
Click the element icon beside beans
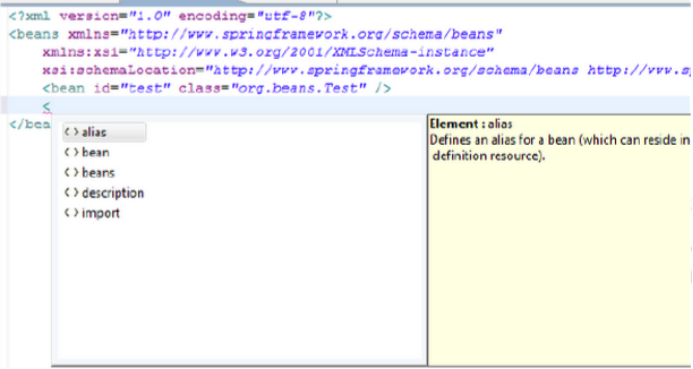[x=71, y=172]
